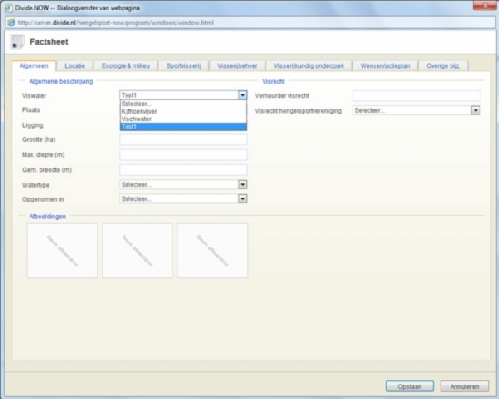
Task: Open the Ecologie & milieu tab
Action: coord(126,66)
